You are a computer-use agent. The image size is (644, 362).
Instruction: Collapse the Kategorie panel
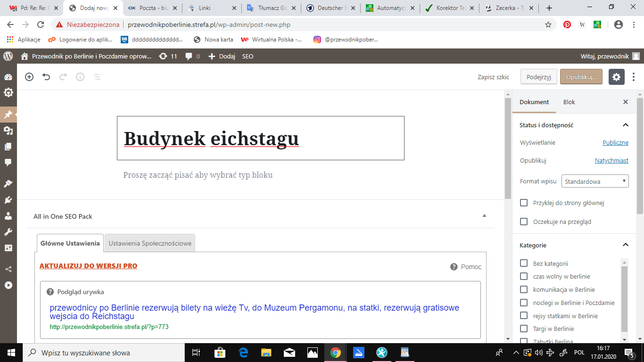pyautogui.click(x=626, y=245)
